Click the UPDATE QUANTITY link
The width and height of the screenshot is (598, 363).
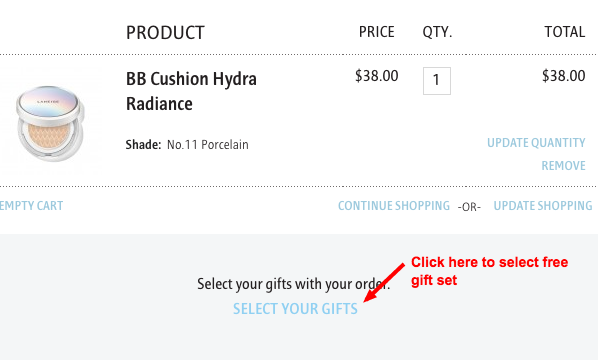click(536, 143)
